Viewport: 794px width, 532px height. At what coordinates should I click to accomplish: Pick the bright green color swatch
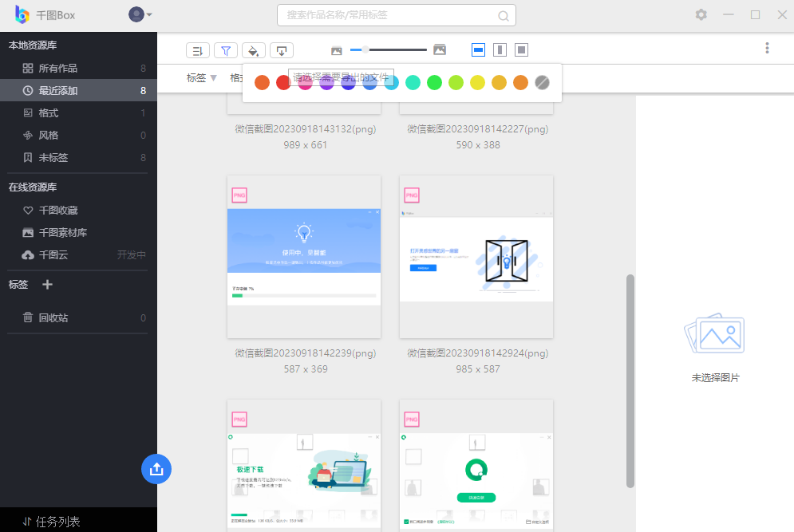point(434,82)
